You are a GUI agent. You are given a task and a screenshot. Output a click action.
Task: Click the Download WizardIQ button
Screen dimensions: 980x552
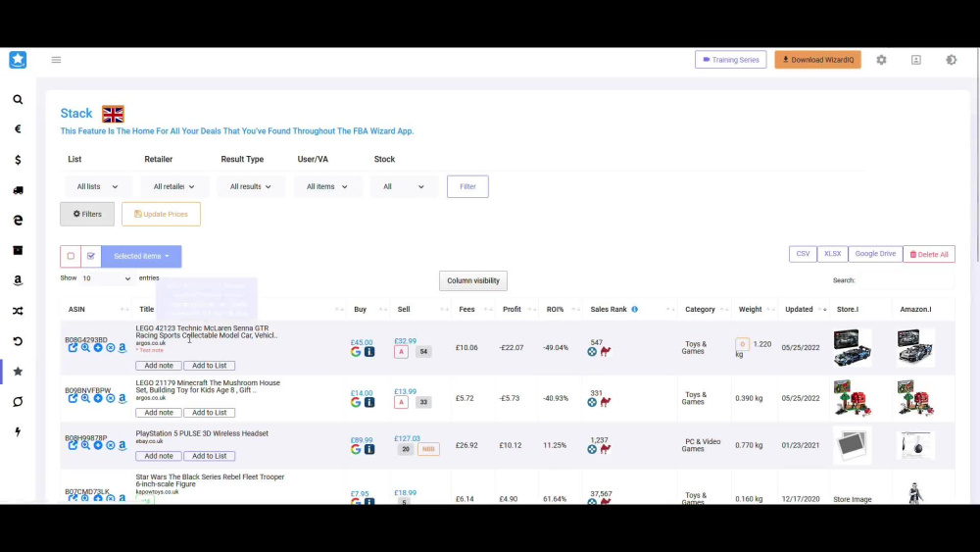point(817,60)
